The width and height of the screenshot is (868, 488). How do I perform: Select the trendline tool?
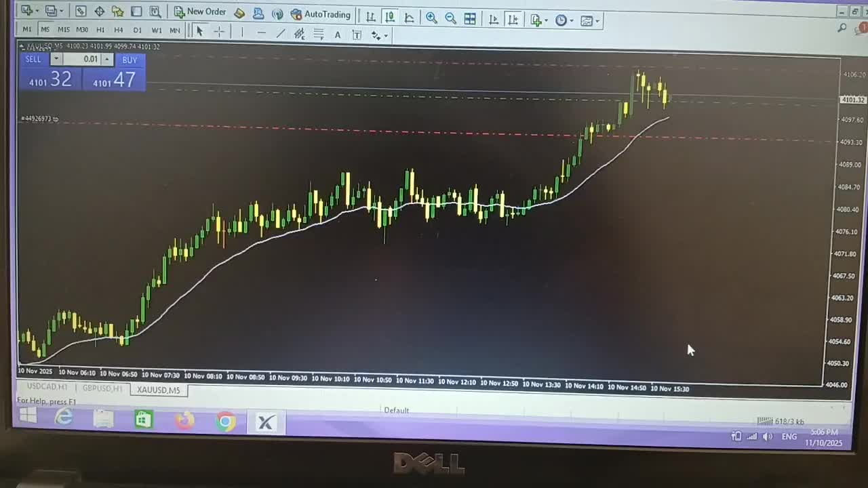(281, 33)
